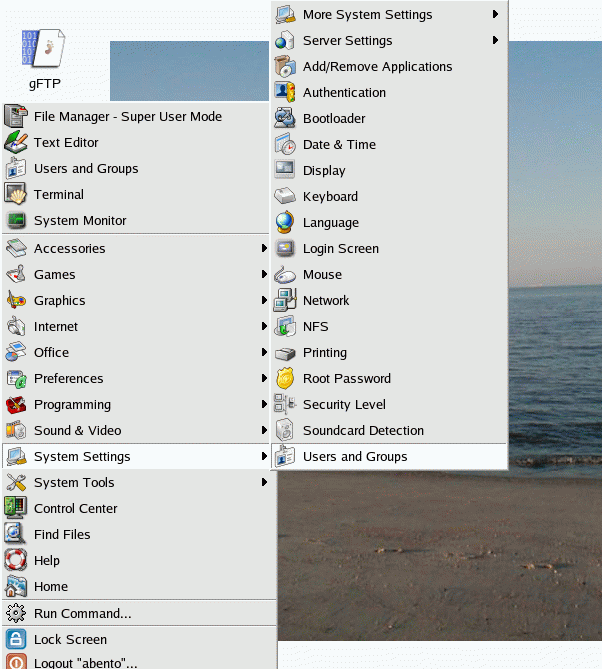The height and width of the screenshot is (669, 602).
Task: Expand the More System Settings arrow
Action: pyautogui.click(x=495, y=14)
